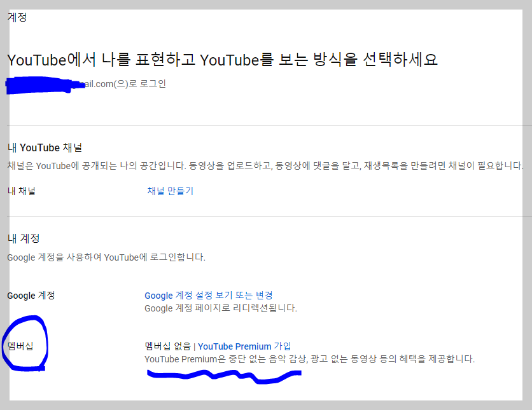
Task: Open the '채널 만들기' link
Action: (x=170, y=191)
